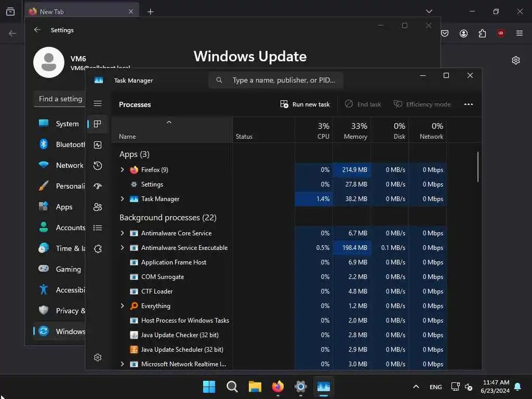Image resolution: width=532 pixels, height=399 pixels.
Task: Select Host Process for Windows Tasks
Action: (279, 320)
